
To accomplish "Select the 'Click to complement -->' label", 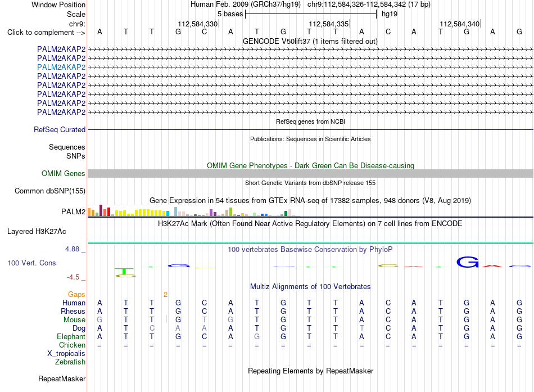I will click(x=46, y=33).
